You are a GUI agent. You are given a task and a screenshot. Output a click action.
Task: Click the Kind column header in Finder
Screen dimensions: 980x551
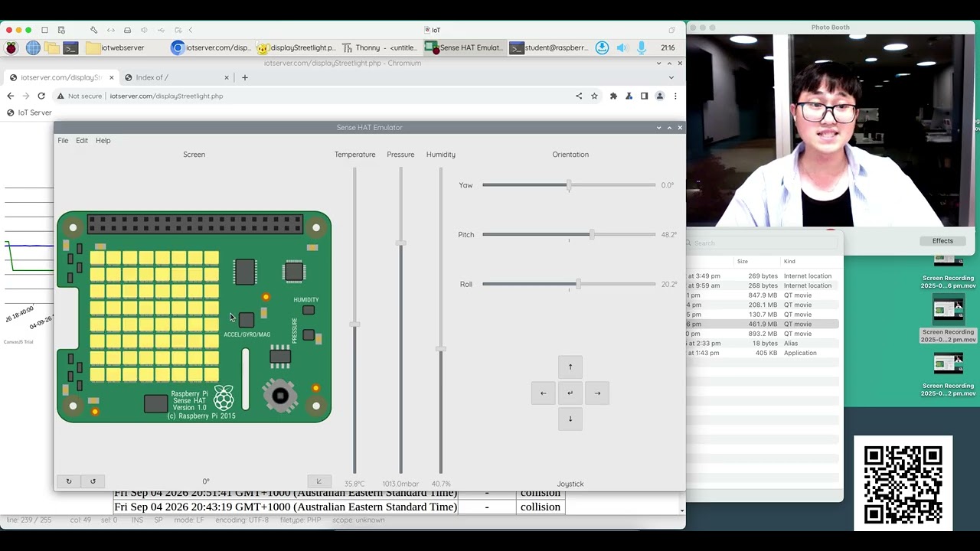click(x=789, y=262)
